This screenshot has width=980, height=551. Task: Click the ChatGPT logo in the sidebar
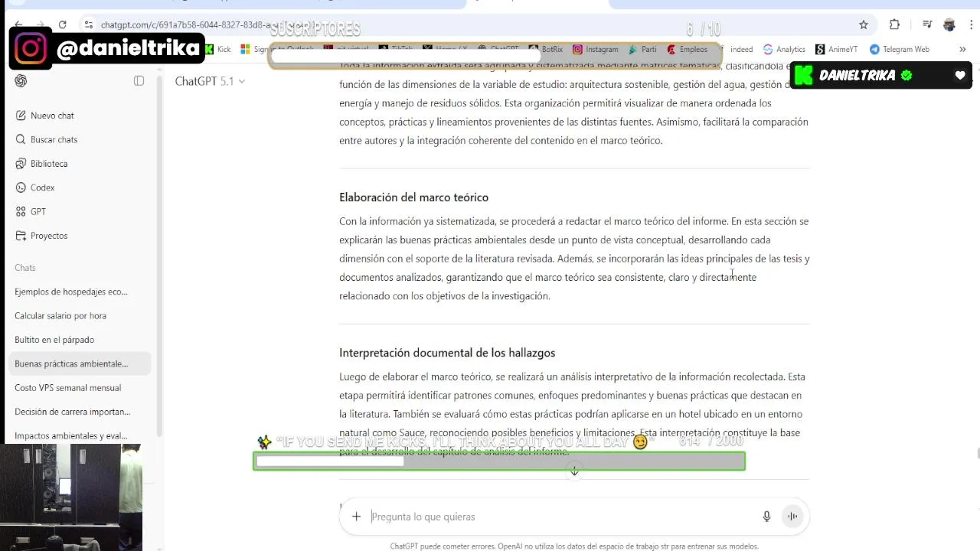click(x=21, y=81)
